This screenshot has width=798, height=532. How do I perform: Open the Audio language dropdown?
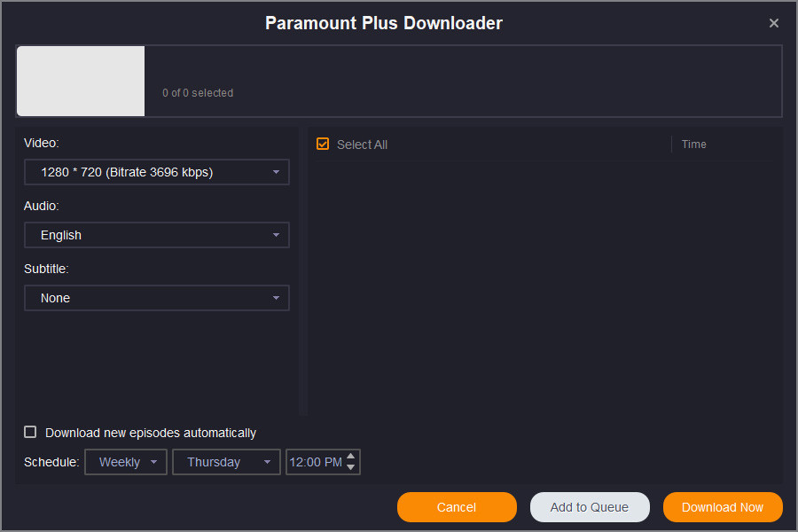tap(157, 235)
